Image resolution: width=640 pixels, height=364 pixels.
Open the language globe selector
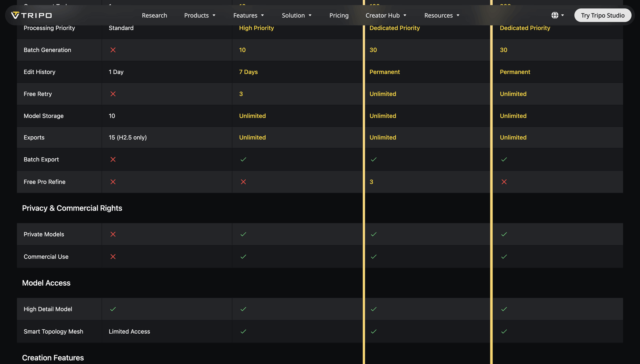pyautogui.click(x=558, y=15)
